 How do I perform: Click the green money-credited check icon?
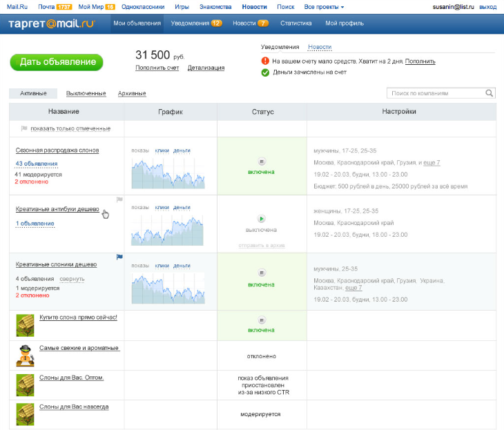click(x=265, y=72)
